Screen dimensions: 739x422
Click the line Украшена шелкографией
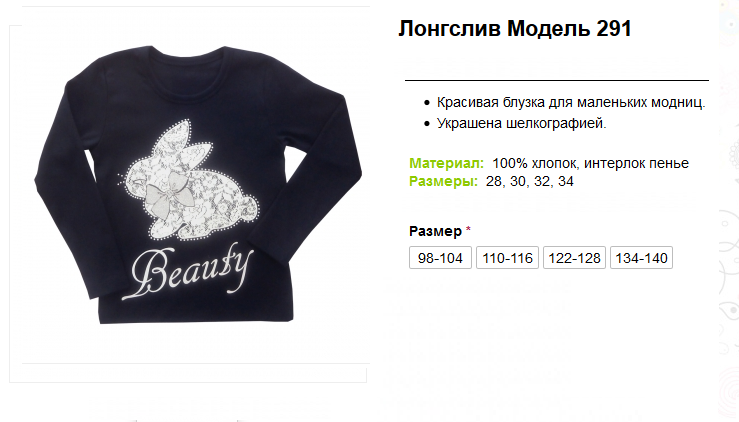521,123
